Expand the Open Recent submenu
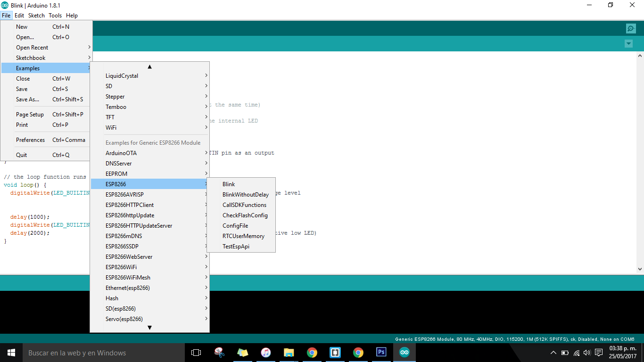 tap(46, 48)
